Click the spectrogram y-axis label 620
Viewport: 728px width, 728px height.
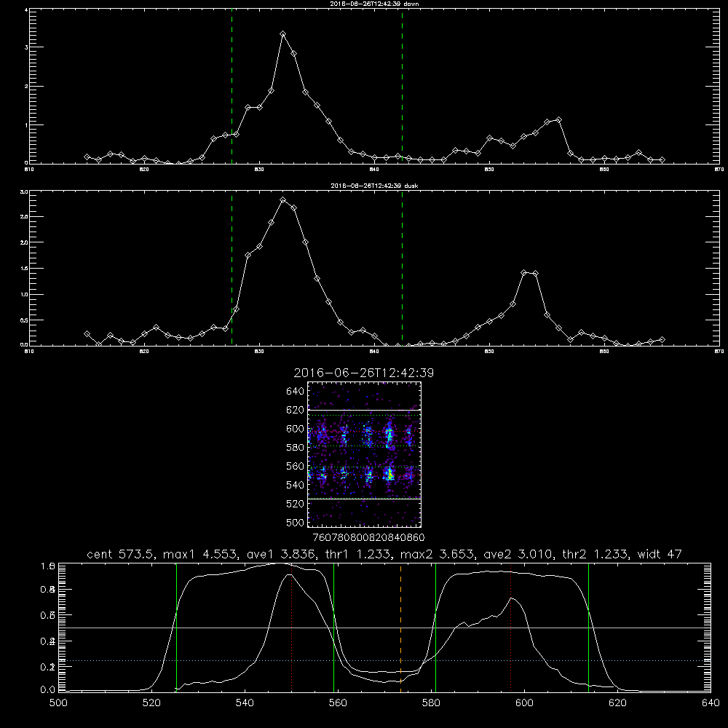point(295,410)
